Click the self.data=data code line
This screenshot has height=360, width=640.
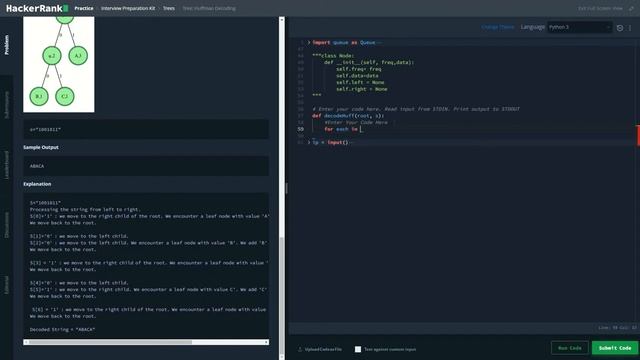(357, 76)
